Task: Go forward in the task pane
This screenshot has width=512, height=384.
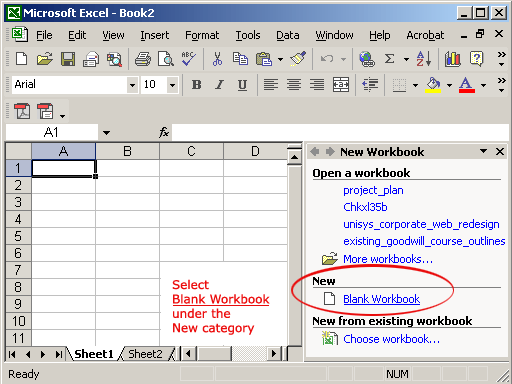Action: [330, 152]
